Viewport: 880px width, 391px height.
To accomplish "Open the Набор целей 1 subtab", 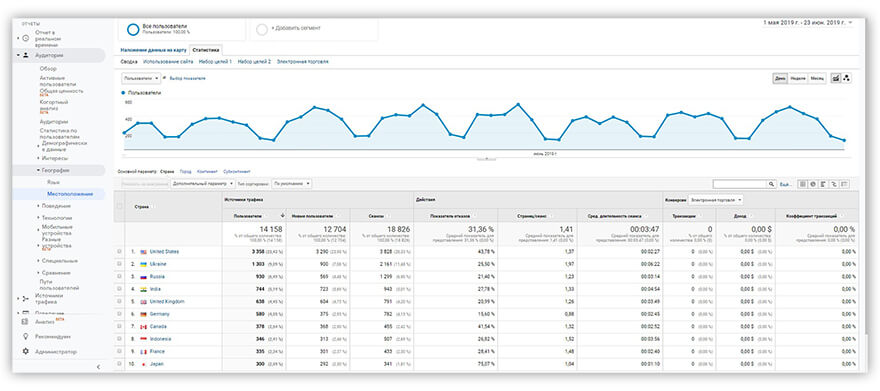I will (x=216, y=62).
